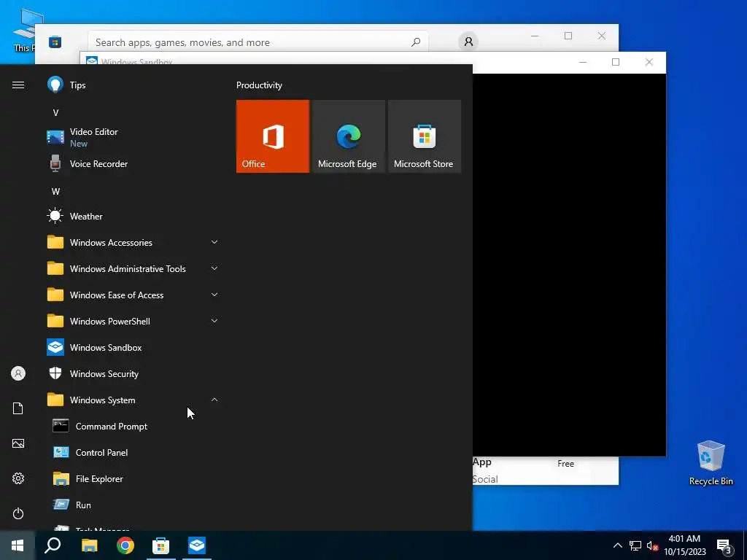Open the Tips app in Start menu
747x560 pixels.
tap(133, 85)
